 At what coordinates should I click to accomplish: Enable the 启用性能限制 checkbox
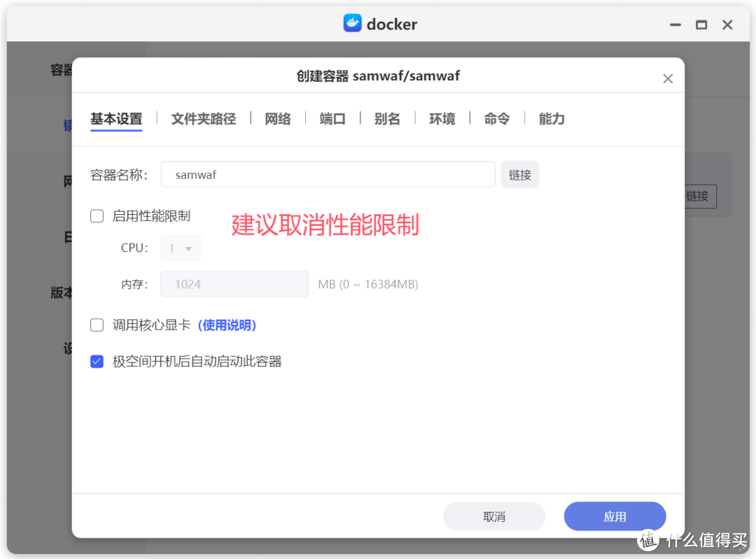coord(97,215)
